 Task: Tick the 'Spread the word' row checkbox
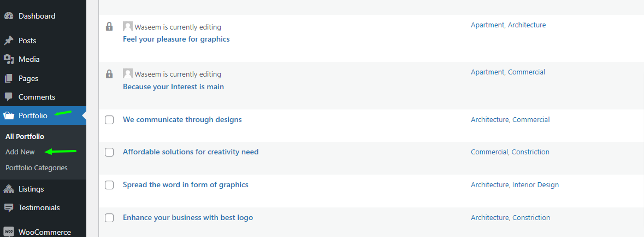(109, 185)
